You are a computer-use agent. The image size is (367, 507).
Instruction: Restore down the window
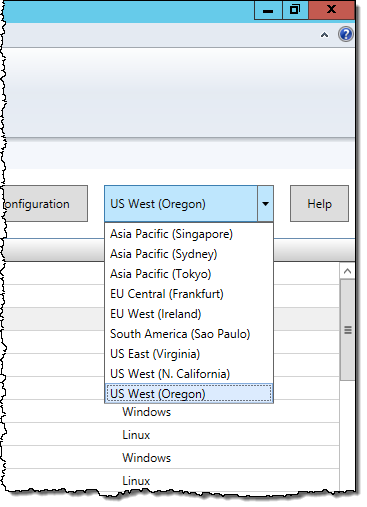tap(295, 10)
